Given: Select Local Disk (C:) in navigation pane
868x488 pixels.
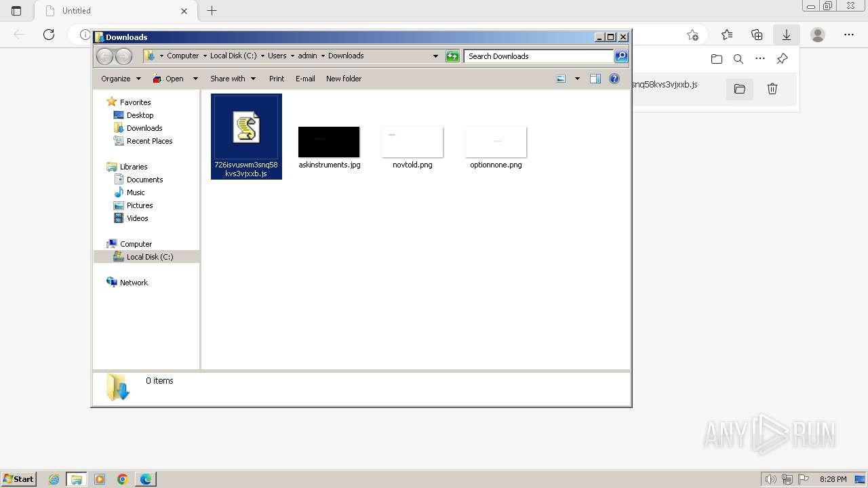Looking at the screenshot, I should point(149,257).
